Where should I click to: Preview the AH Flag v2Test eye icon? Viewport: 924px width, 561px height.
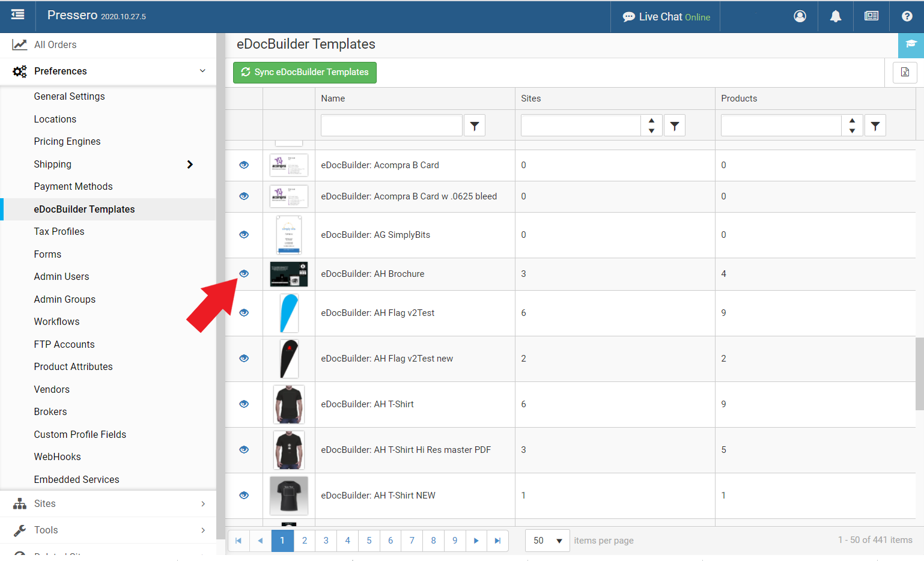click(244, 312)
